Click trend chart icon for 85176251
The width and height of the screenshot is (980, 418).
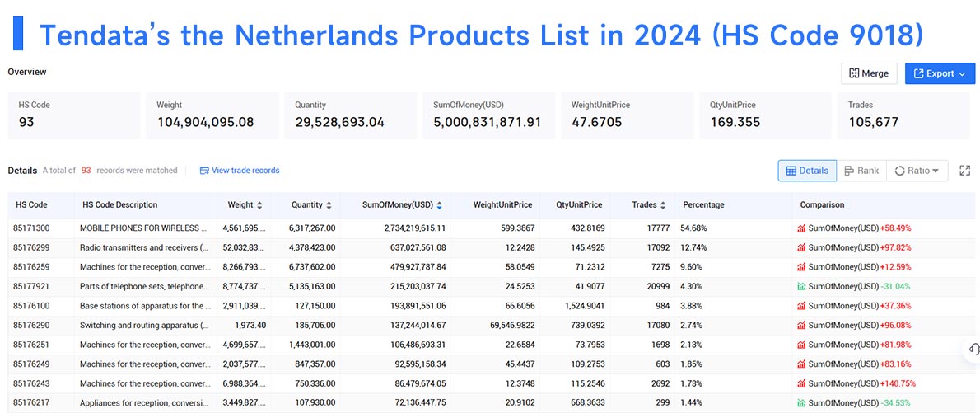(x=801, y=345)
